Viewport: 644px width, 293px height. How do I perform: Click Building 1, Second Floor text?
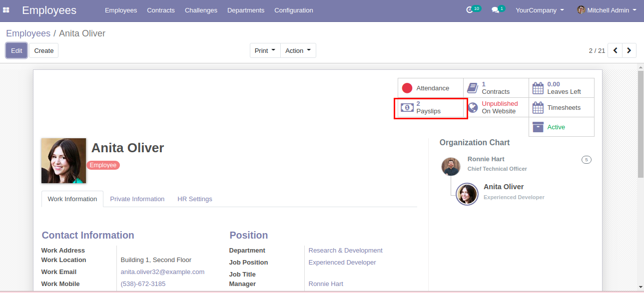[x=156, y=260]
